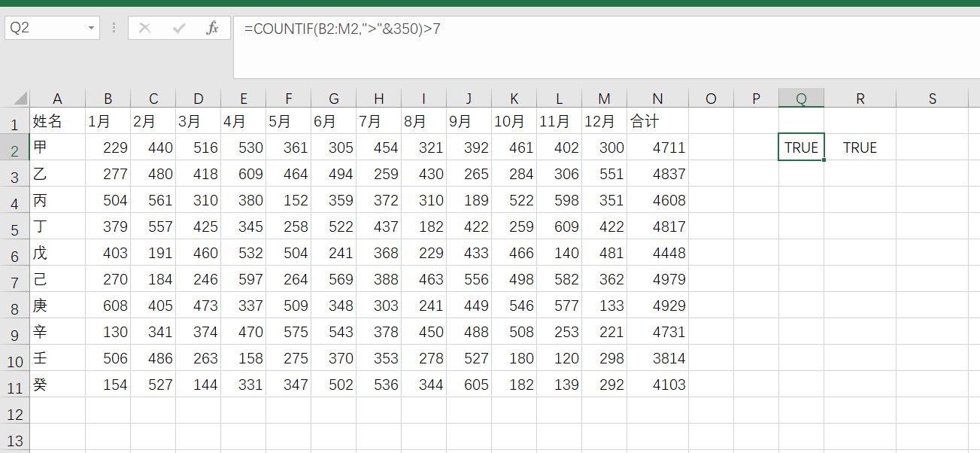Click the formula bar with COUNTIF formula
Image resolution: width=980 pixels, height=453 pixels.
[x=602, y=30]
